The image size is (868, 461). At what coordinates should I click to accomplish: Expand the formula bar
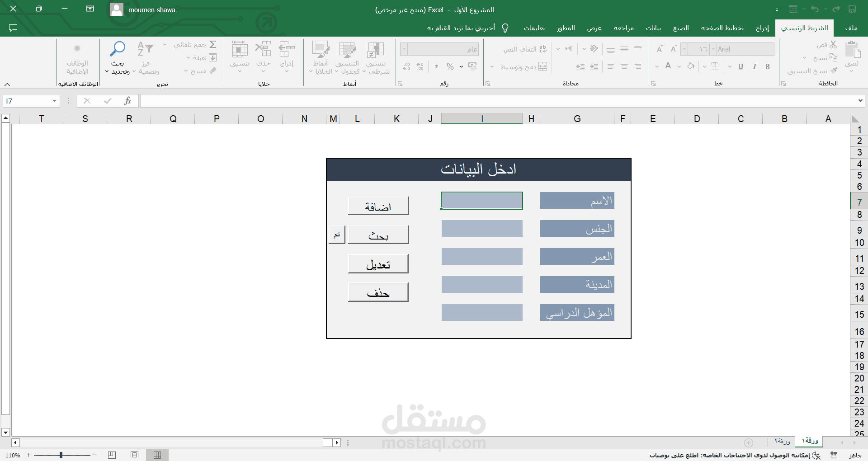click(860, 101)
